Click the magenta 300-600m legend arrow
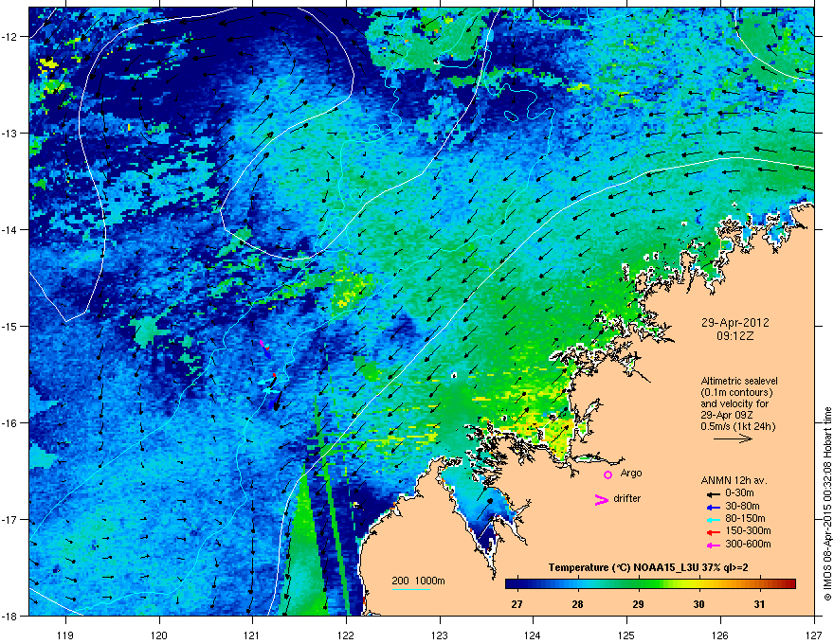The image size is (834, 644). coord(714,546)
